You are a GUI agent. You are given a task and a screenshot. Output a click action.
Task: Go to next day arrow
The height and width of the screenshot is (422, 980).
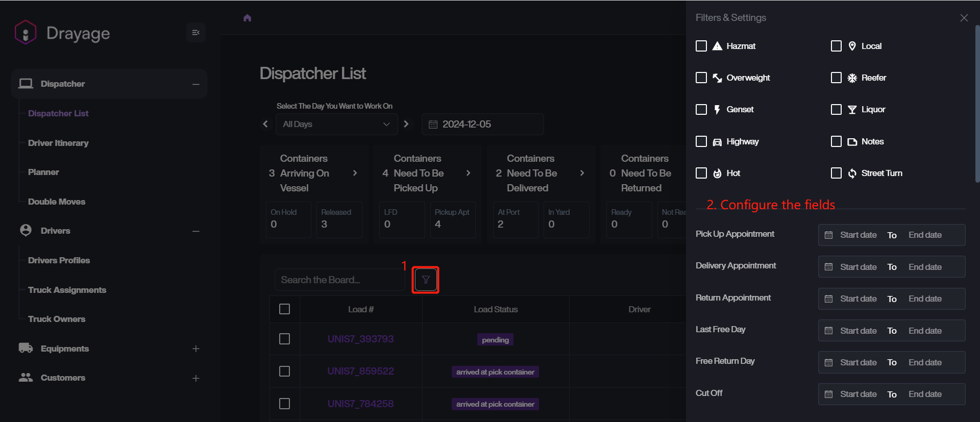click(x=406, y=124)
